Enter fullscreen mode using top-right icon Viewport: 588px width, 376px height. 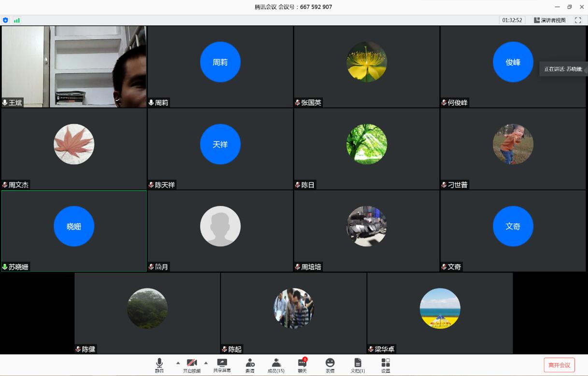point(578,20)
